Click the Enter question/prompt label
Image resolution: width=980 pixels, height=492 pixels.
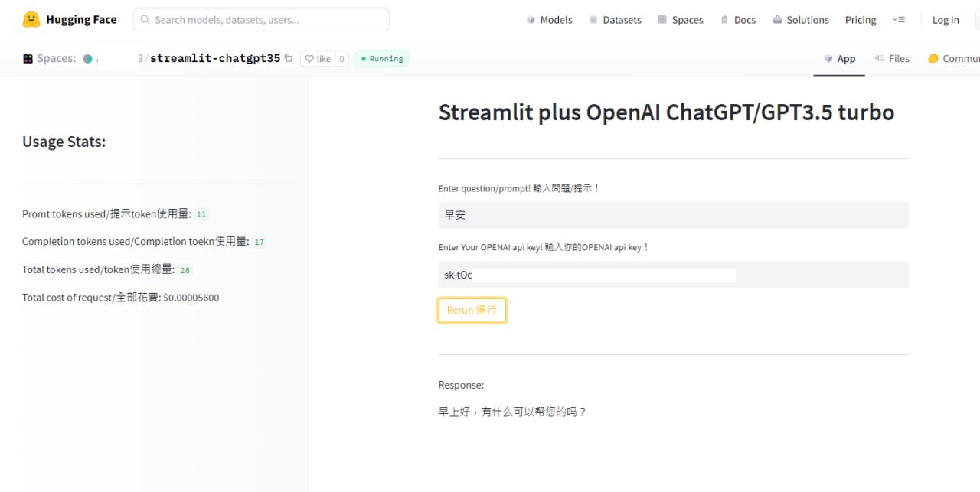[x=519, y=188]
